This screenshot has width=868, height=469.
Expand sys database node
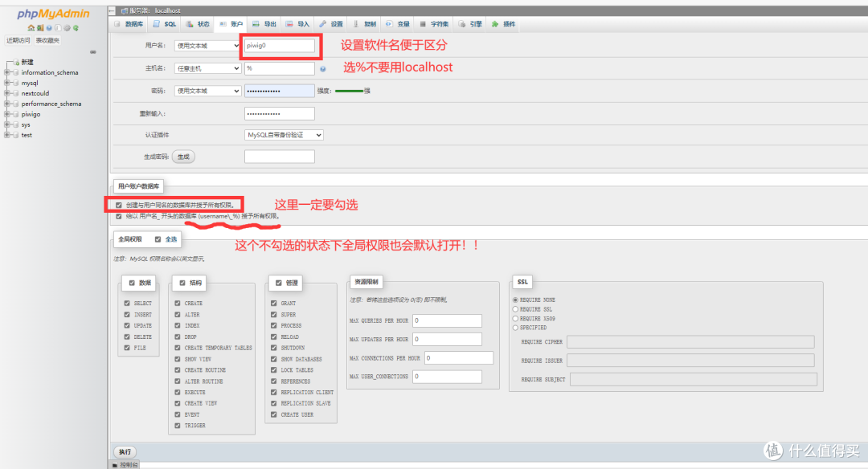[x=6, y=124]
